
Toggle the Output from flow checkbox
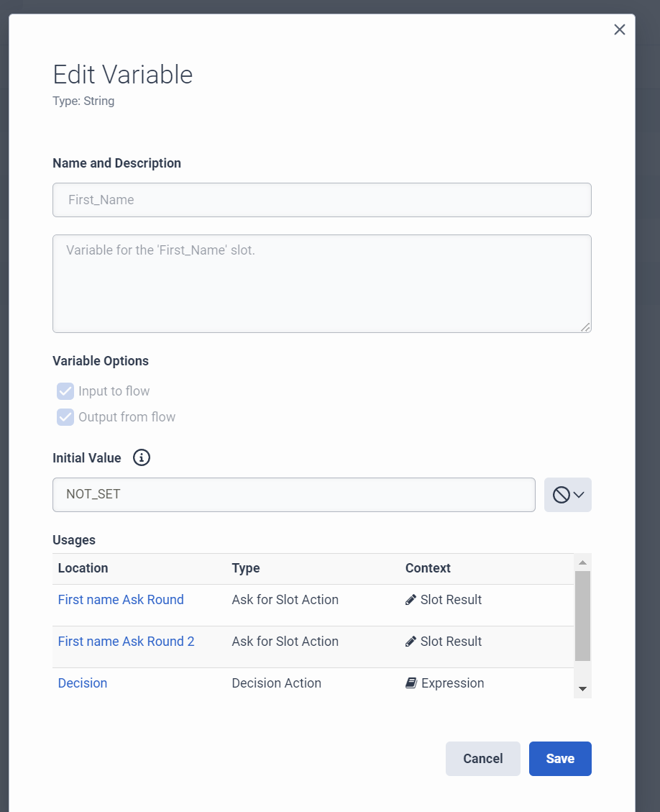65,417
